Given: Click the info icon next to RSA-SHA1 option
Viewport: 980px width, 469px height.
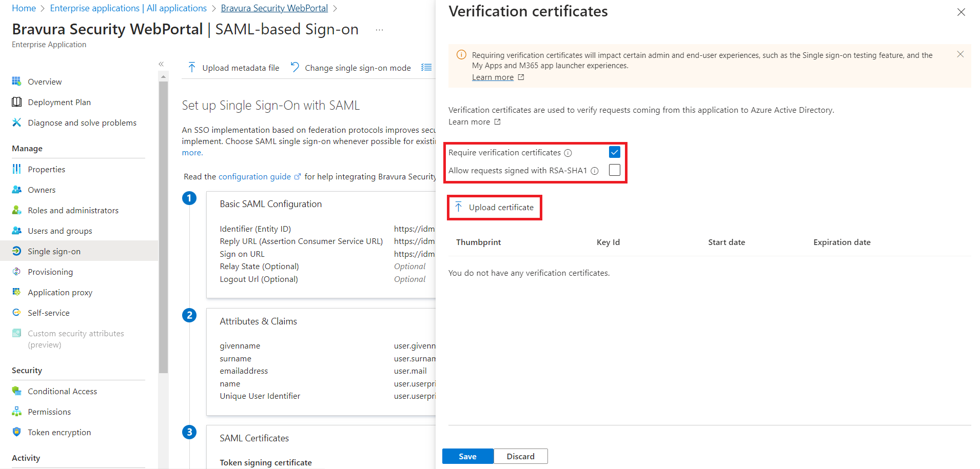Looking at the screenshot, I should pyautogui.click(x=594, y=170).
